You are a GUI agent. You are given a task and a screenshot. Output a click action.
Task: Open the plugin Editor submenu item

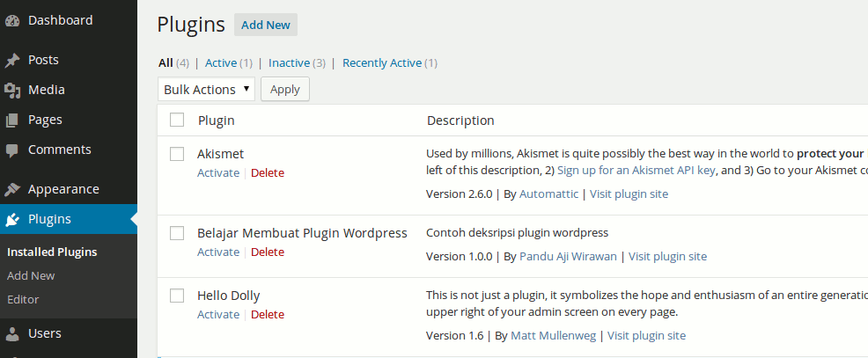coord(23,299)
